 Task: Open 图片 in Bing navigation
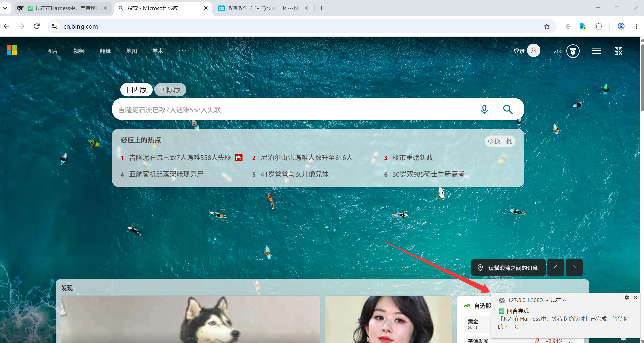click(53, 51)
